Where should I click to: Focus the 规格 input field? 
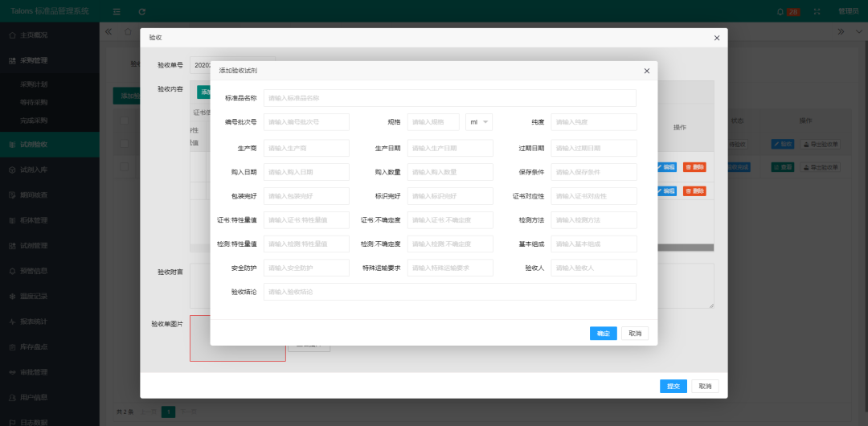(433, 122)
